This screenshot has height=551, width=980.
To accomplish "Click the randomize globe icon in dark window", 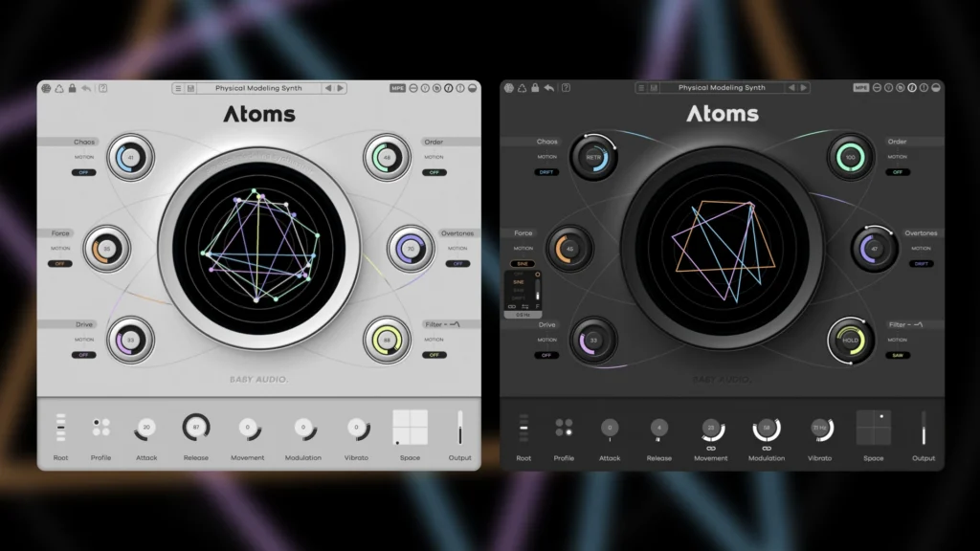I will (509, 87).
